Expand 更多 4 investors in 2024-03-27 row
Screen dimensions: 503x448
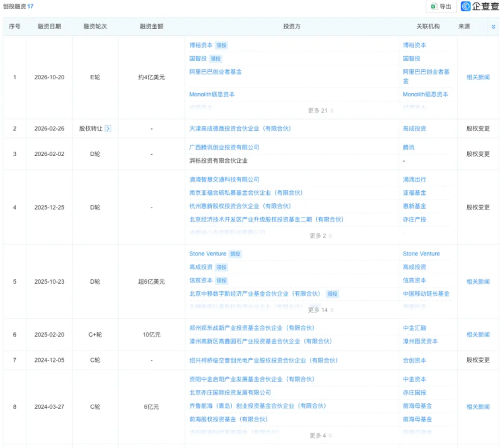[x=321, y=435]
